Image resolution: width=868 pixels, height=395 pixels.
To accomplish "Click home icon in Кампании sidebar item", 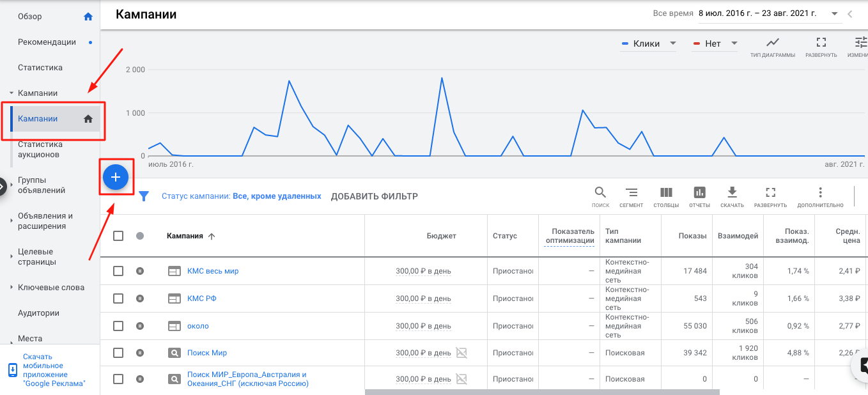I will point(88,119).
